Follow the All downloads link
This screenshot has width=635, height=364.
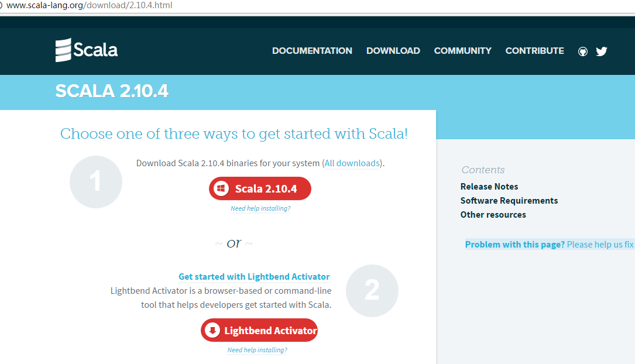click(x=352, y=163)
